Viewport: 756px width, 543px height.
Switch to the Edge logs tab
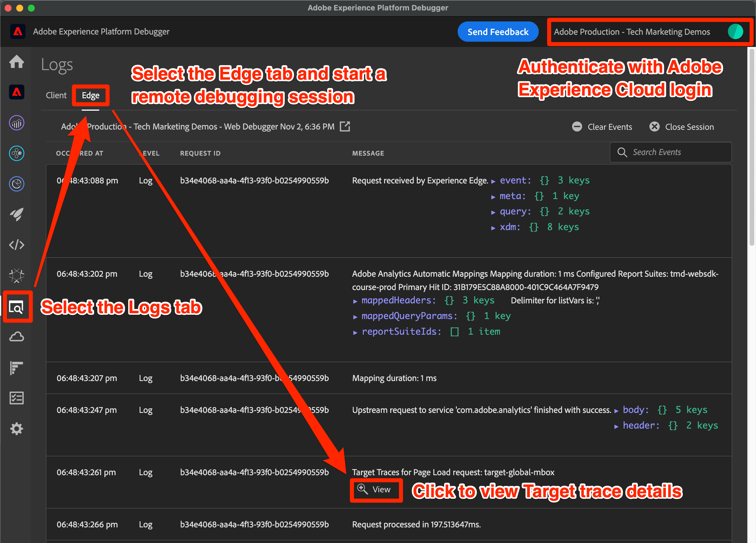click(x=90, y=95)
